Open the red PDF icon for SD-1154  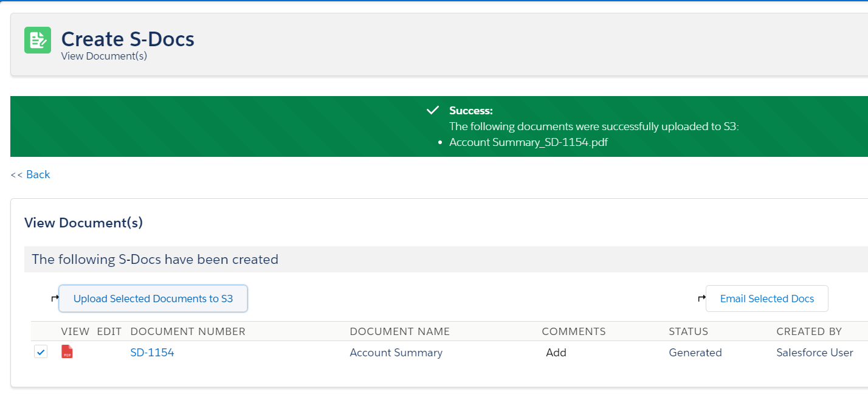point(67,351)
